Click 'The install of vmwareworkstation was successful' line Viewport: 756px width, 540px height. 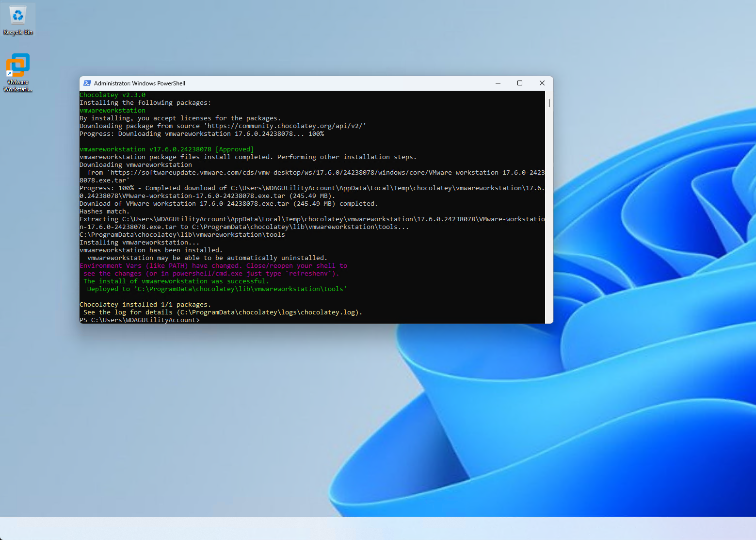coord(176,281)
